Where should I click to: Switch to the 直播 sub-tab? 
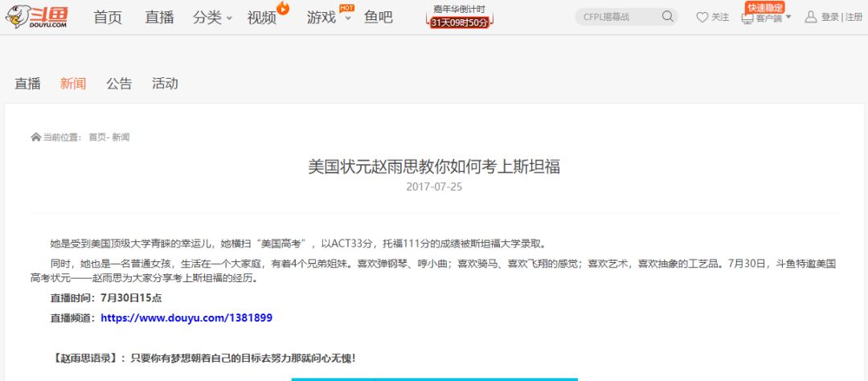[x=27, y=84]
